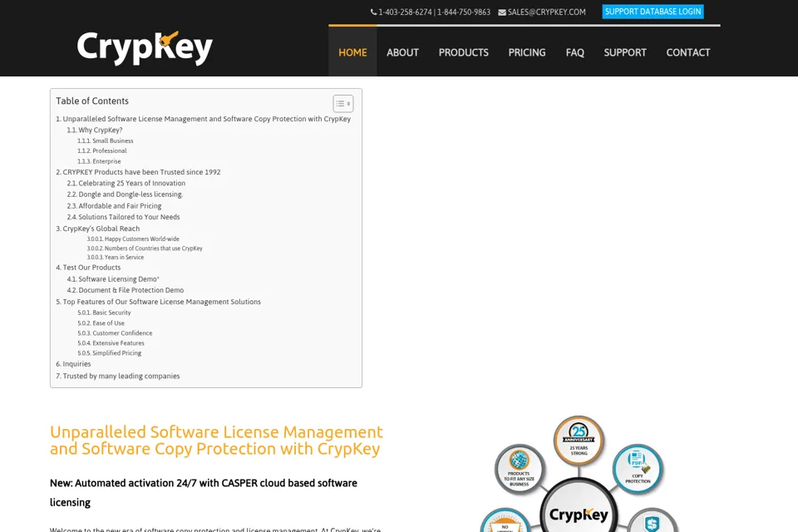Open Enterprise TOC entry
The width and height of the screenshot is (798, 532).
[x=99, y=161]
